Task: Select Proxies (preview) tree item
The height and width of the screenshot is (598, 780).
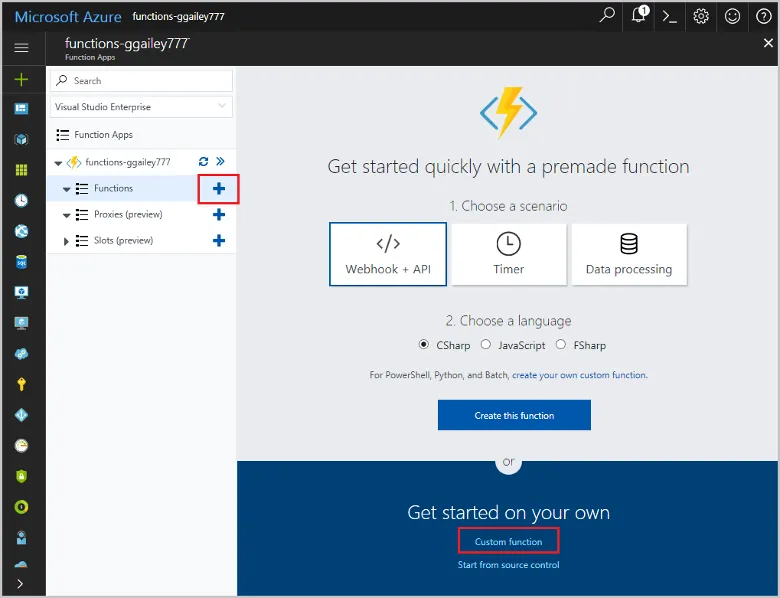Action: pyautogui.click(x=128, y=214)
